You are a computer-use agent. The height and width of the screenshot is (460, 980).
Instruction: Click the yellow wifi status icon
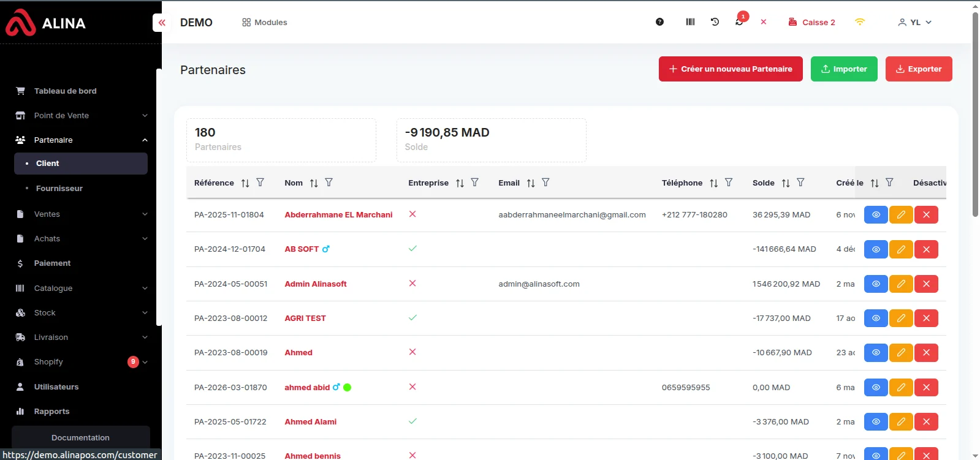pyautogui.click(x=860, y=22)
